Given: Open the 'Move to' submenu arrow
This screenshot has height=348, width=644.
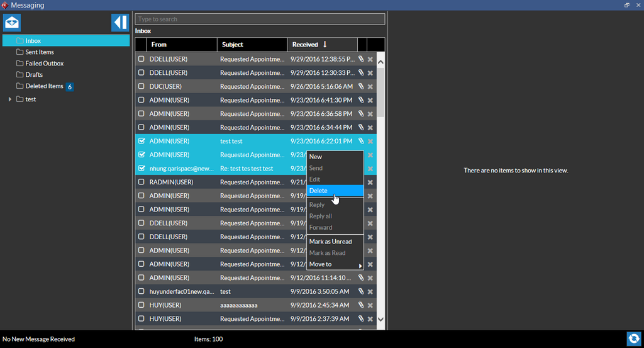Looking at the screenshot, I should [x=360, y=265].
